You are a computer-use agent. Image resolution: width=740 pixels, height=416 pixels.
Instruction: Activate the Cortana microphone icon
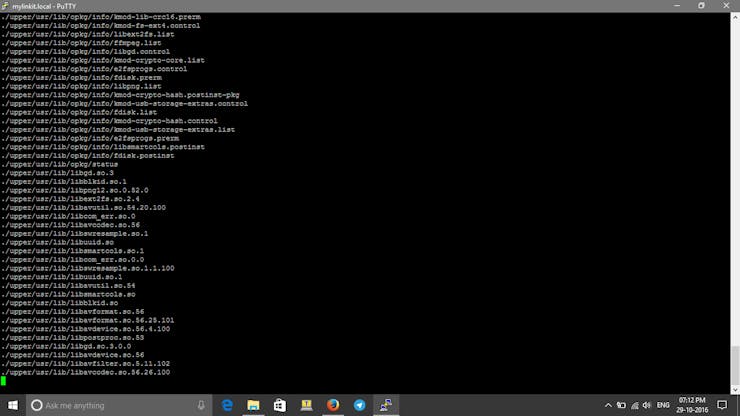[201, 405]
